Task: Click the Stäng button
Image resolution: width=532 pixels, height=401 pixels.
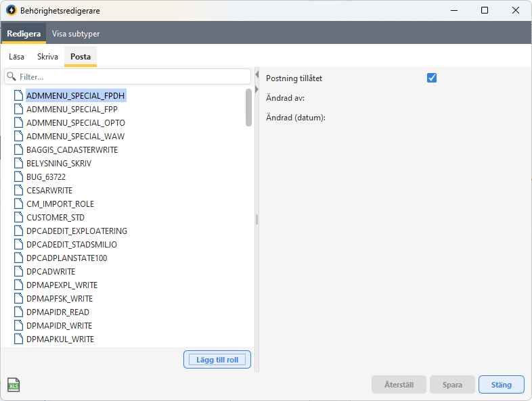Action: [x=501, y=385]
